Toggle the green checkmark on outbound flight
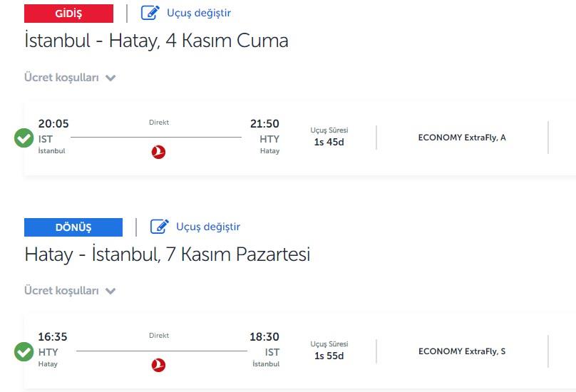Viewport: 576px width, 392px height. point(24,138)
